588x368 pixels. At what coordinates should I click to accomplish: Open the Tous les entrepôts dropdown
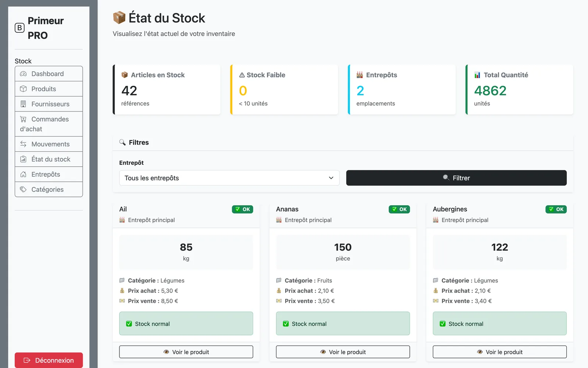click(x=229, y=178)
